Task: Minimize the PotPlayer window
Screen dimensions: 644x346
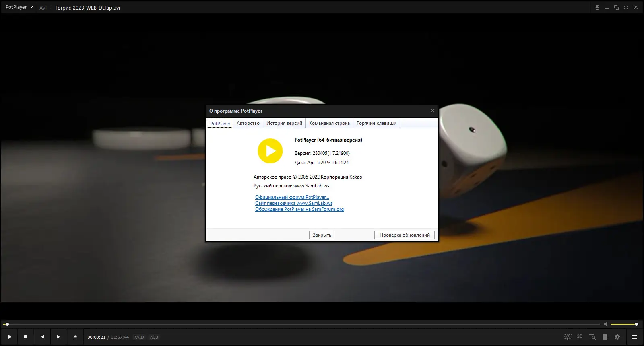Action: click(x=607, y=8)
